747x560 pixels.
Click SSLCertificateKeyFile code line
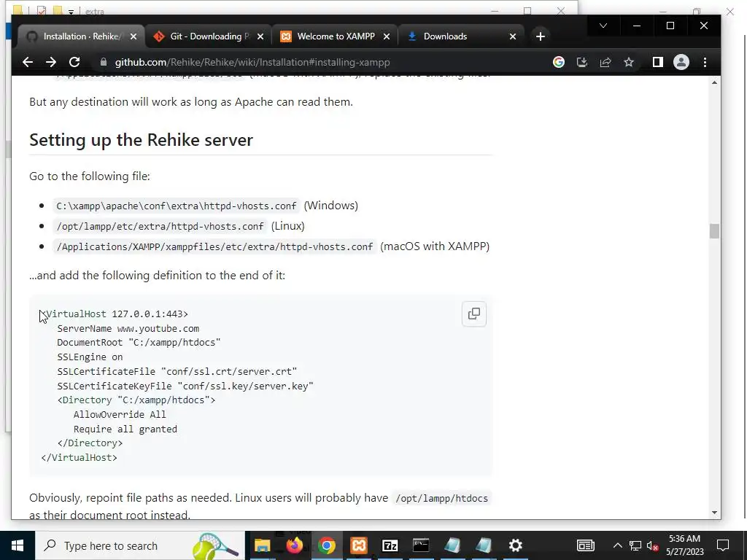point(185,386)
